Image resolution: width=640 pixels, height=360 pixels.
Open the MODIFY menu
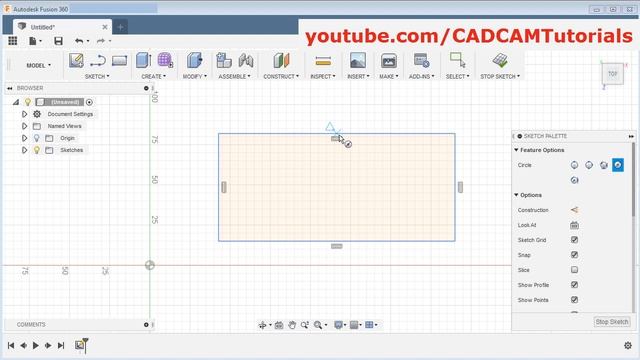(194, 76)
